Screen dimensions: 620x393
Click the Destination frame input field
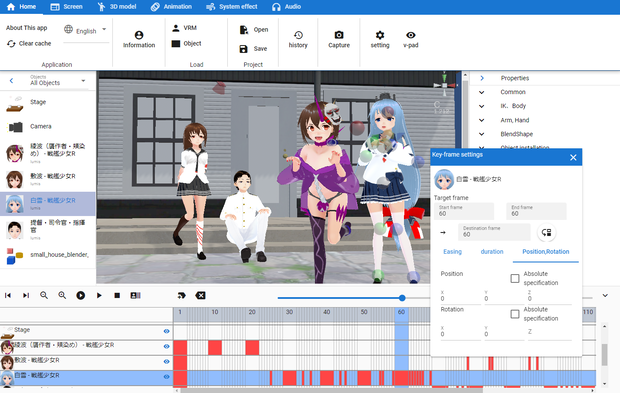(x=494, y=232)
